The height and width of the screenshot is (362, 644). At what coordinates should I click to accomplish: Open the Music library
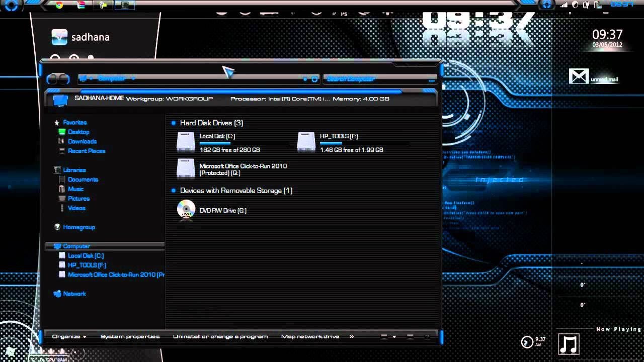click(x=75, y=189)
